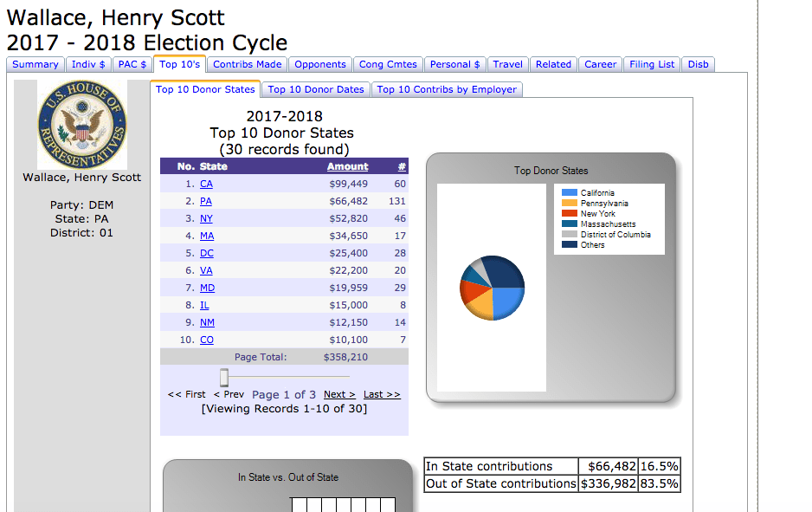Click the page navigation slider handle
The height and width of the screenshot is (512, 812).
224,378
